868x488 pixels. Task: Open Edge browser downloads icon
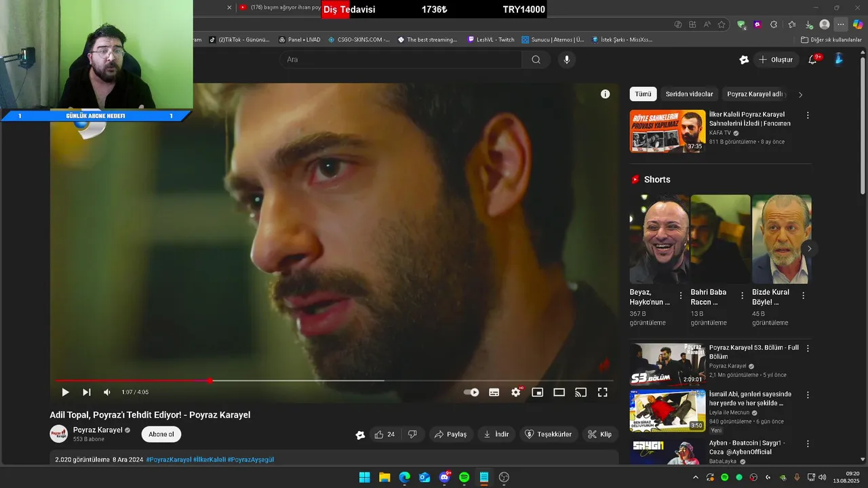tap(808, 24)
